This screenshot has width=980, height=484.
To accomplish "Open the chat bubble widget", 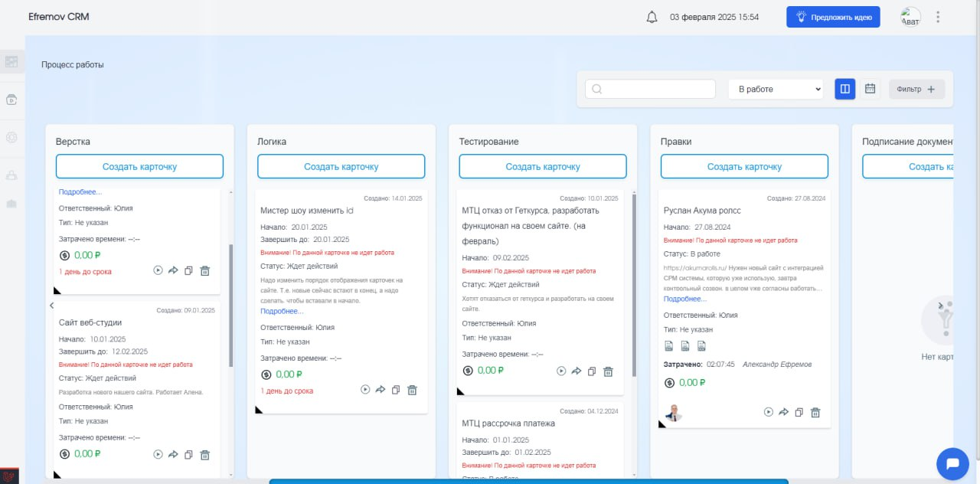I will (x=952, y=463).
